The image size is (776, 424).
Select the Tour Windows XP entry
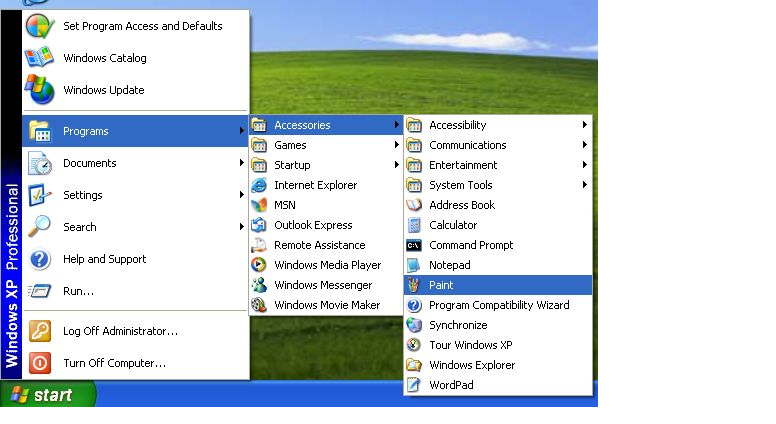[498, 345]
